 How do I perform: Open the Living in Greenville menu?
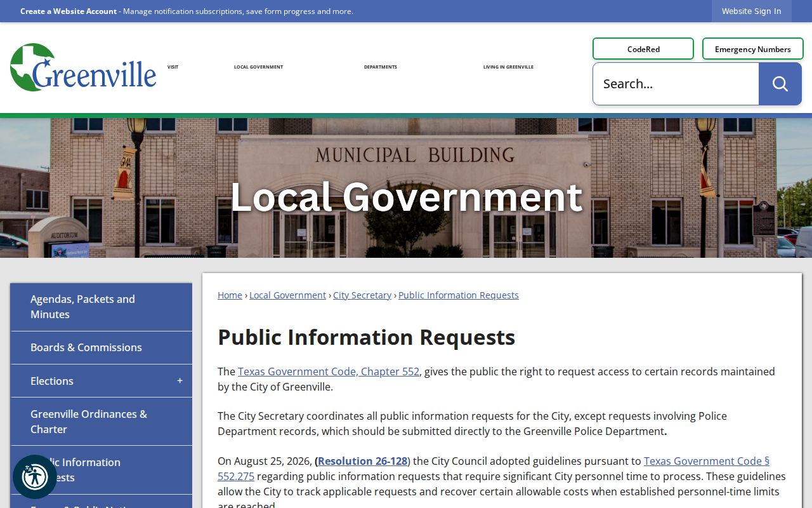point(508,67)
